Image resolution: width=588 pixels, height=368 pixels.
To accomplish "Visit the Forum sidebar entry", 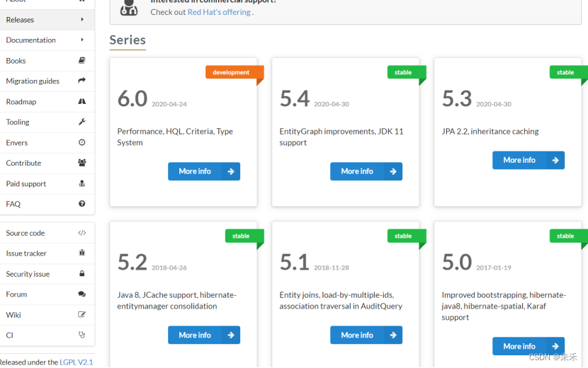I will 47,294.
